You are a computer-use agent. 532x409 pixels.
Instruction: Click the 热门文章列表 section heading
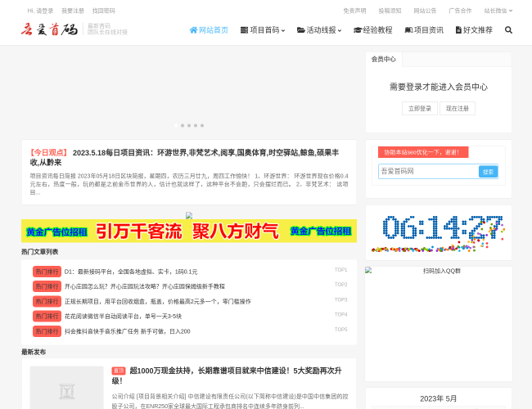pos(40,252)
